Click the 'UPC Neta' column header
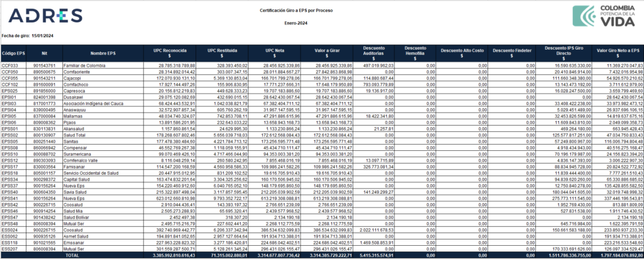The height and width of the screenshot is (259, 644). [x=274, y=53]
